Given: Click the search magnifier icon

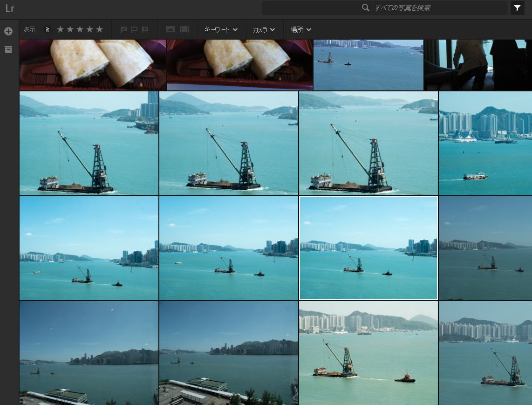Looking at the screenshot, I should tap(365, 7).
